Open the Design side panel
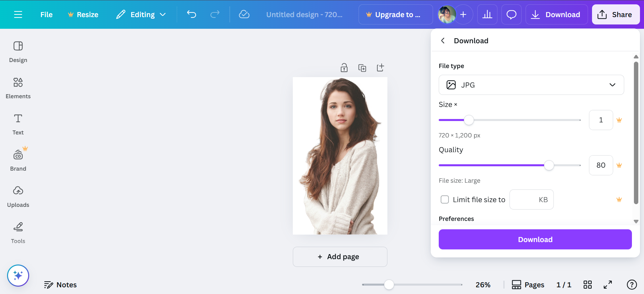644x294 pixels. (x=18, y=52)
